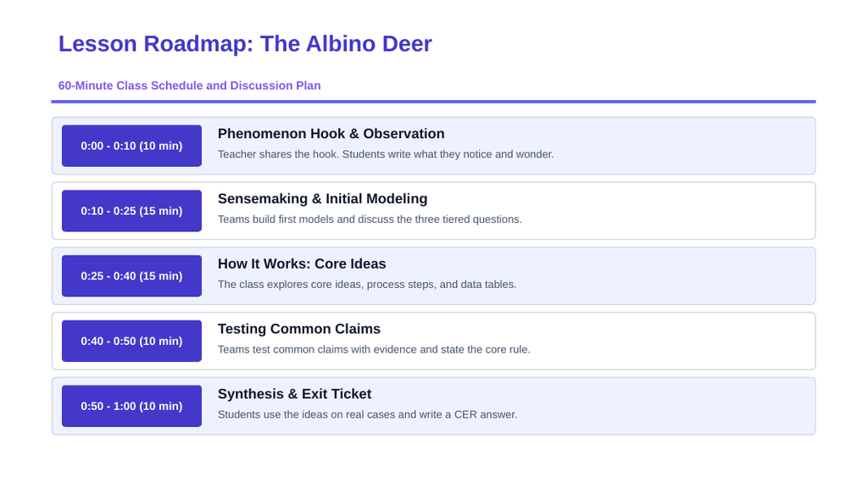
Task: Click empty area of the Phenomenon Hook card
Action: pos(681,146)
